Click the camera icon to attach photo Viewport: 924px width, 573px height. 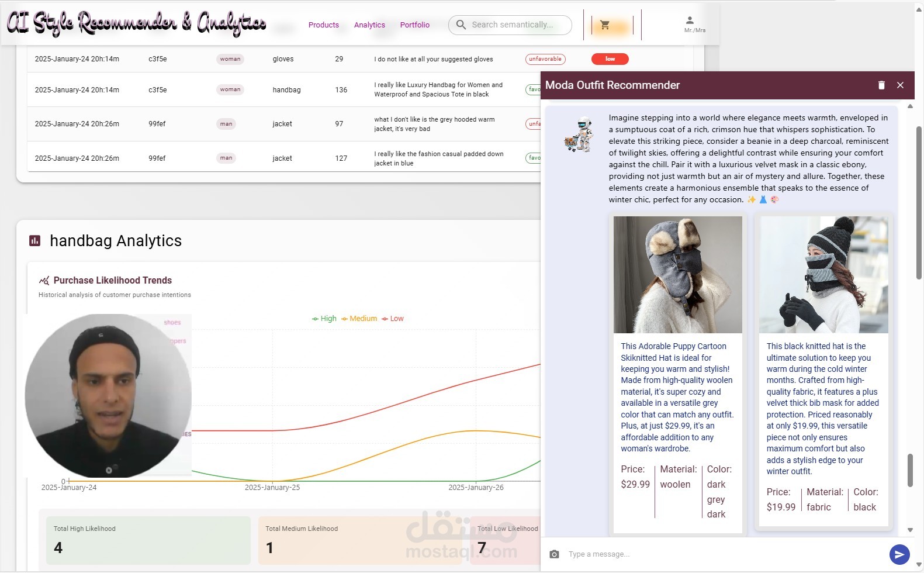pyautogui.click(x=554, y=554)
